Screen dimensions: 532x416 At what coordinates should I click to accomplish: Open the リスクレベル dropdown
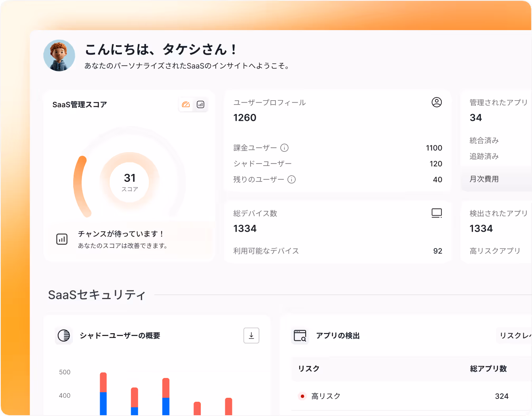coord(514,336)
